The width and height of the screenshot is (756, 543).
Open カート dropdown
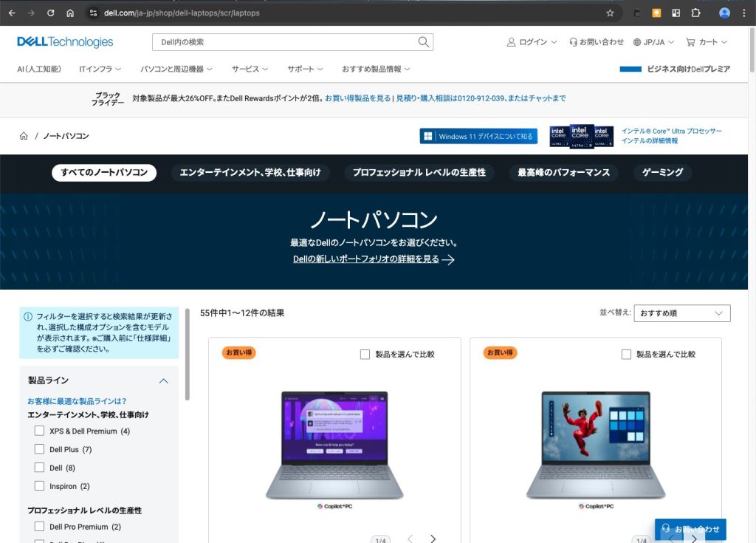click(707, 42)
